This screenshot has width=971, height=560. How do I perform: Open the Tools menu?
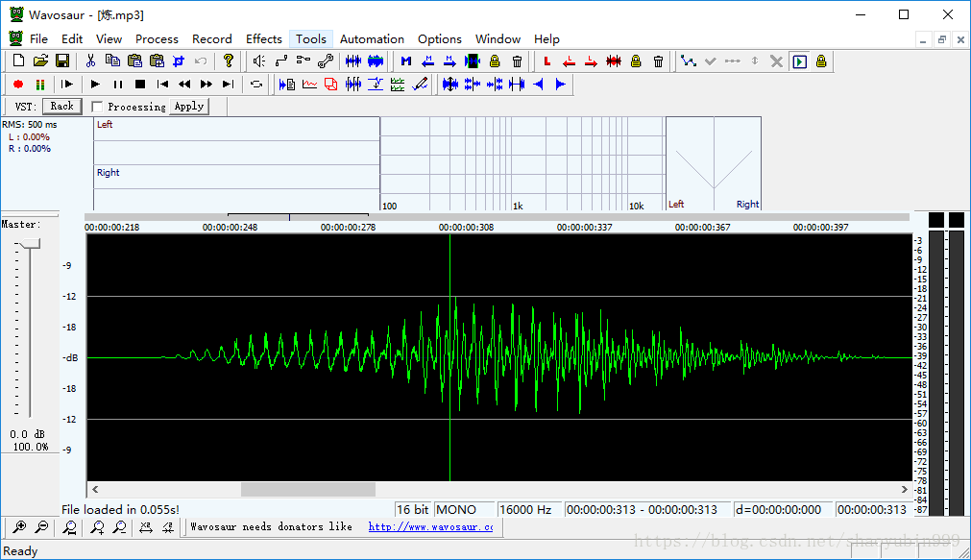(x=311, y=39)
